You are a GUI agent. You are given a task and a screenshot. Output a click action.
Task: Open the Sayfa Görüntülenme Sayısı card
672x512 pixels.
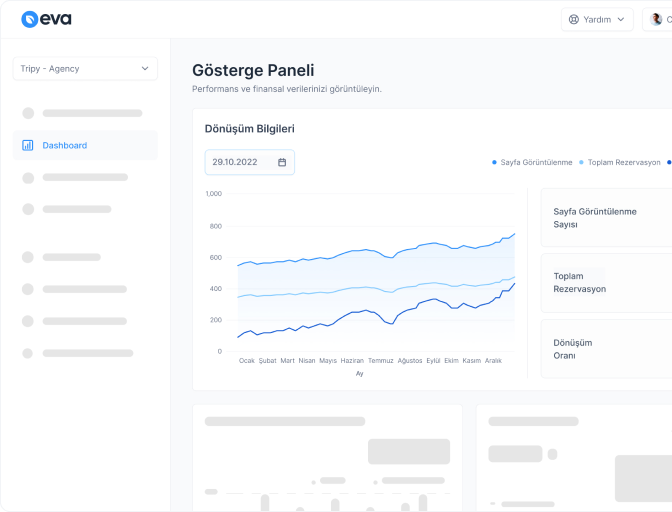pyautogui.click(x=606, y=218)
